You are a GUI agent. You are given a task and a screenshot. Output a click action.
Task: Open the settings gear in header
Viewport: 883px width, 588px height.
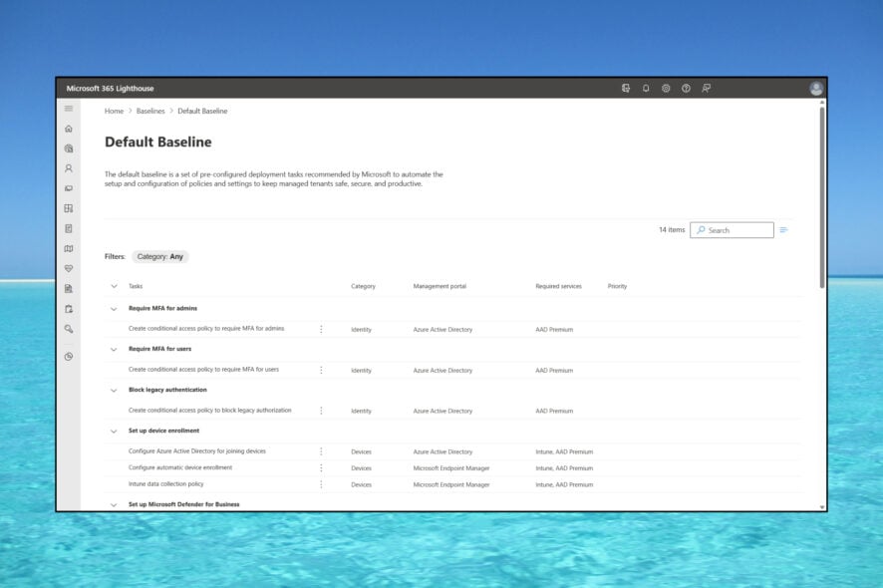666,88
